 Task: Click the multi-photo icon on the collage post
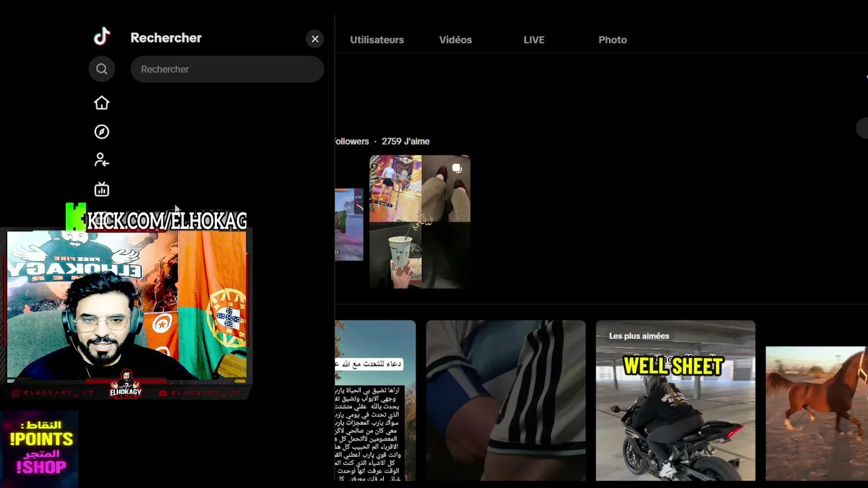tap(457, 168)
